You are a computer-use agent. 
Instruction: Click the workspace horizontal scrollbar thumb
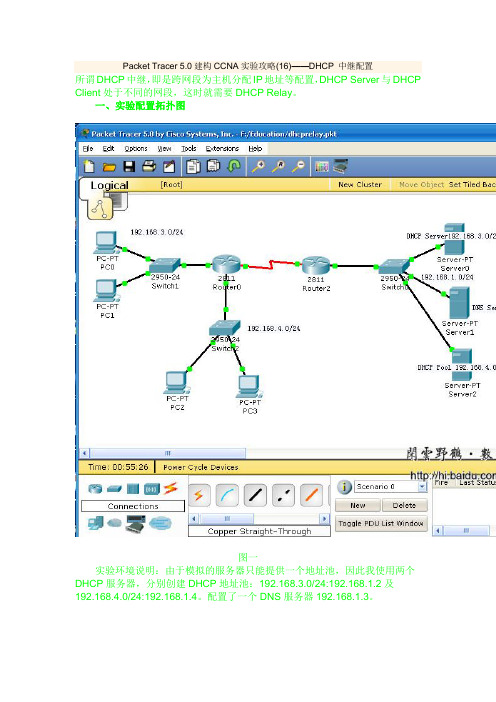[x=168, y=453]
